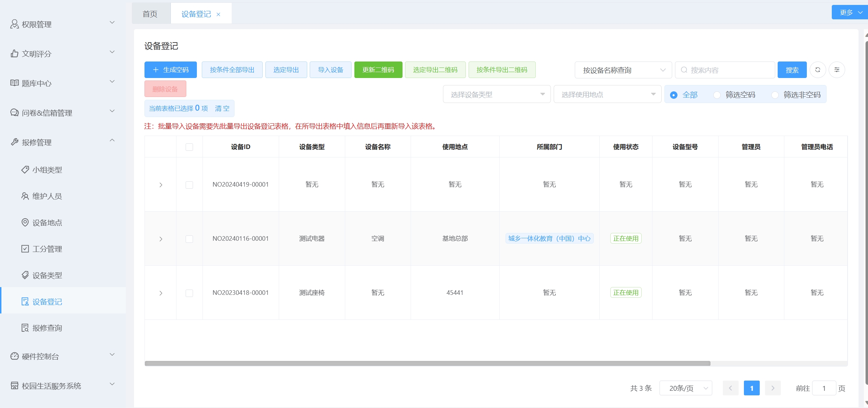Open the 20条/页 page size dropdown
This screenshot has width=868, height=408.
(x=686, y=388)
